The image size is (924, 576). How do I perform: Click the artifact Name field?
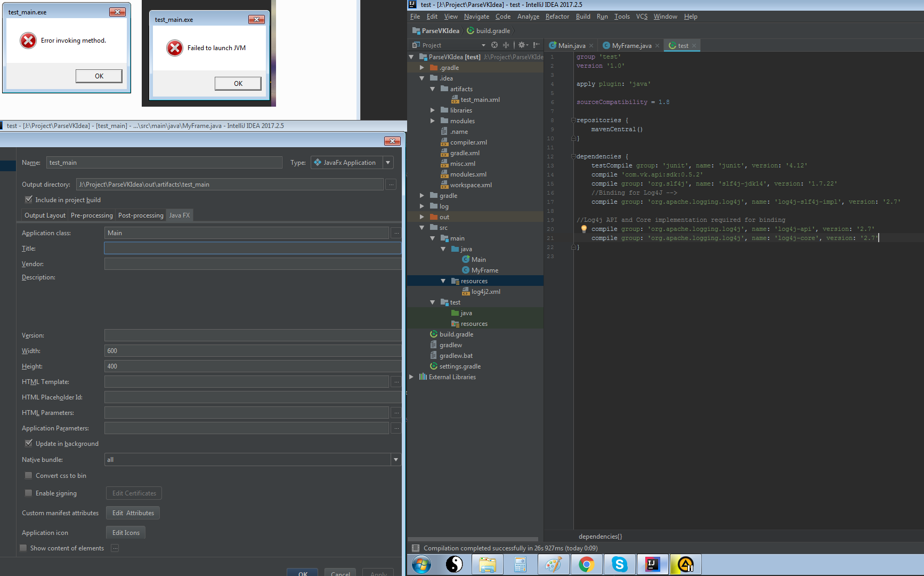click(164, 163)
